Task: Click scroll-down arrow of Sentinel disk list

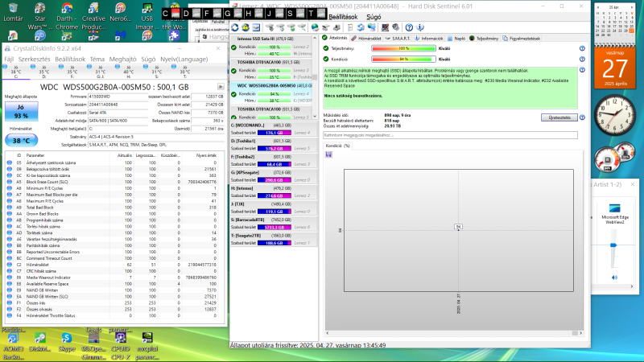Action: coord(315,117)
